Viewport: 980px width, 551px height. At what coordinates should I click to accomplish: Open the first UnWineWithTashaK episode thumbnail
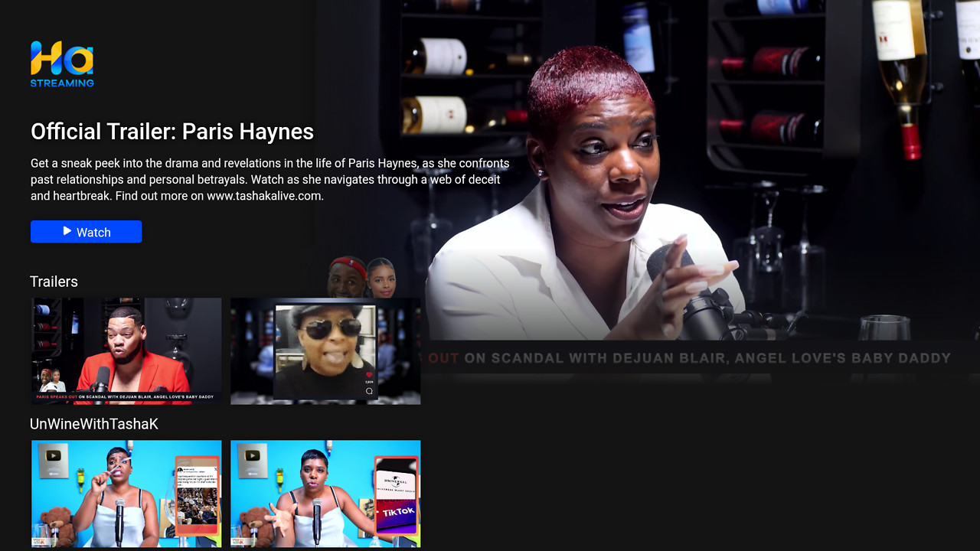coord(126,494)
